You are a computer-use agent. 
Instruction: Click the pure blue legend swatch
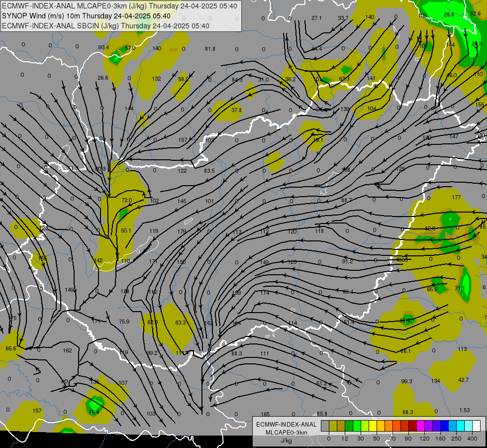[445, 426]
